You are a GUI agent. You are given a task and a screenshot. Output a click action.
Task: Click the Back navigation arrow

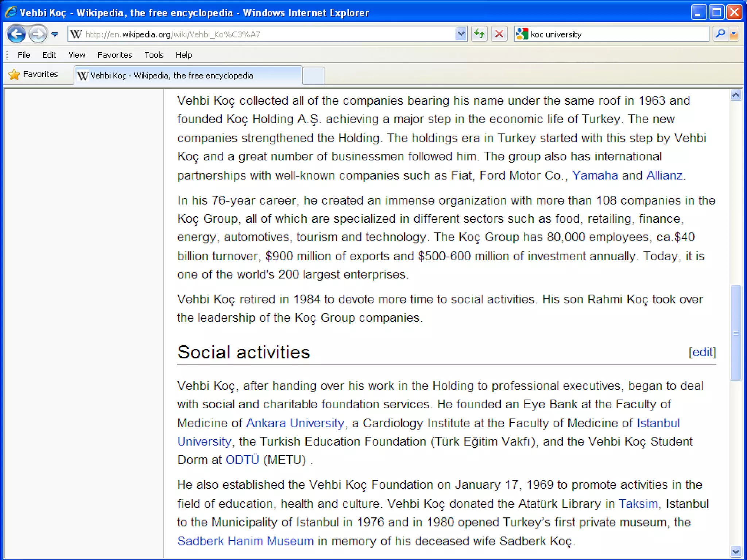[16, 34]
